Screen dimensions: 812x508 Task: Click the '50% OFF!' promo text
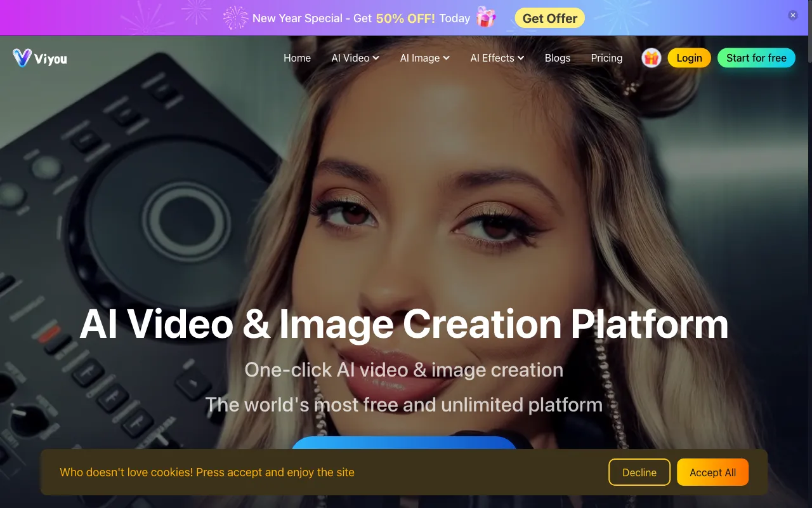tap(405, 18)
